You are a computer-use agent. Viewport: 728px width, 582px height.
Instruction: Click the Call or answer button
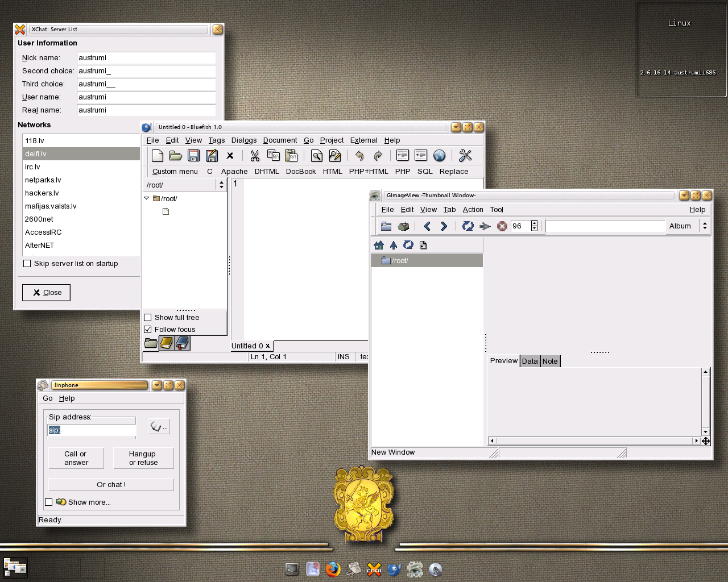(x=76, y=458)
